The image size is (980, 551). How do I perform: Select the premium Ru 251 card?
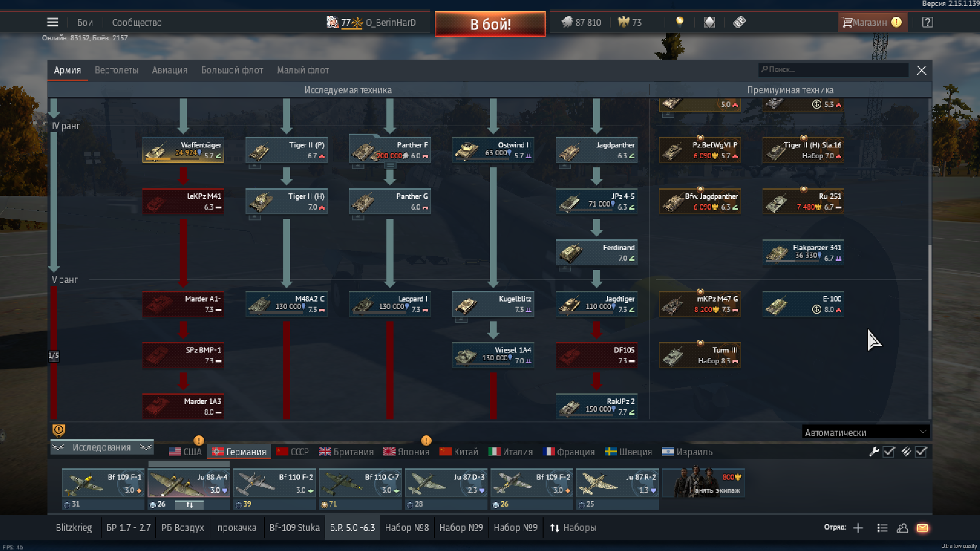pos(803,202)
